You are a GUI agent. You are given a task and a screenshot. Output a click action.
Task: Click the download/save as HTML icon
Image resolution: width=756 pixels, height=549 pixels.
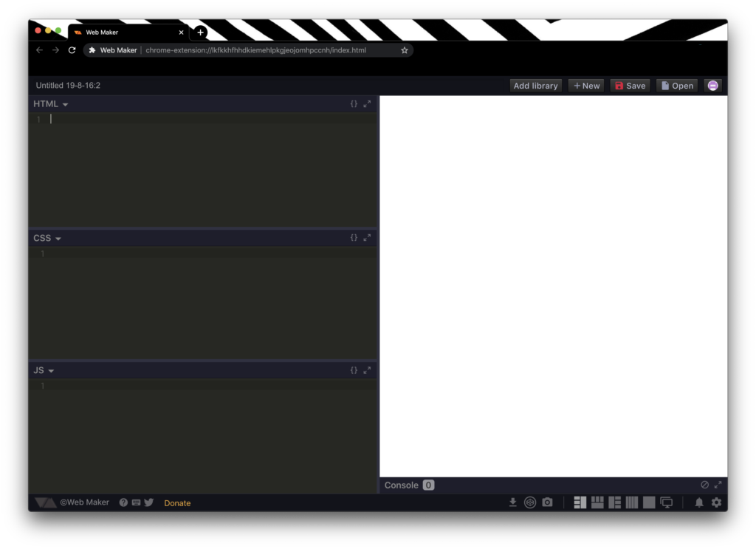point(512,502)
